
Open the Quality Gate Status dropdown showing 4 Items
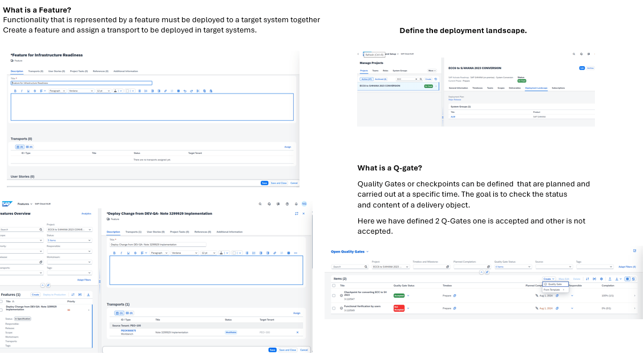click(x=512, y=267)
